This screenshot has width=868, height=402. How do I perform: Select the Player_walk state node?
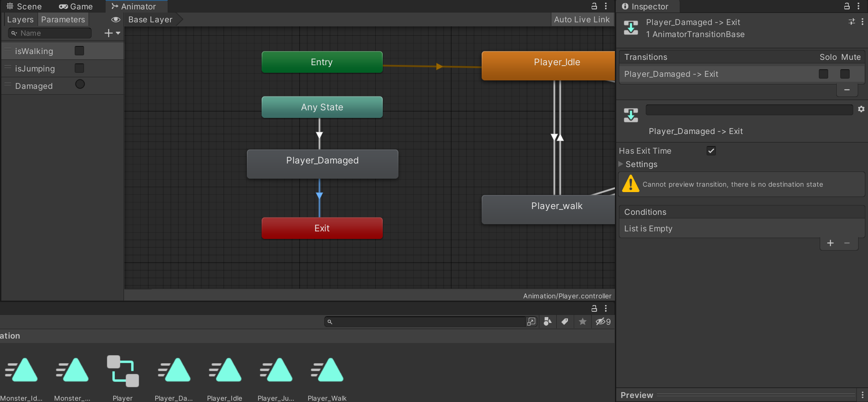pyautogui.click(x=548, y=209)
